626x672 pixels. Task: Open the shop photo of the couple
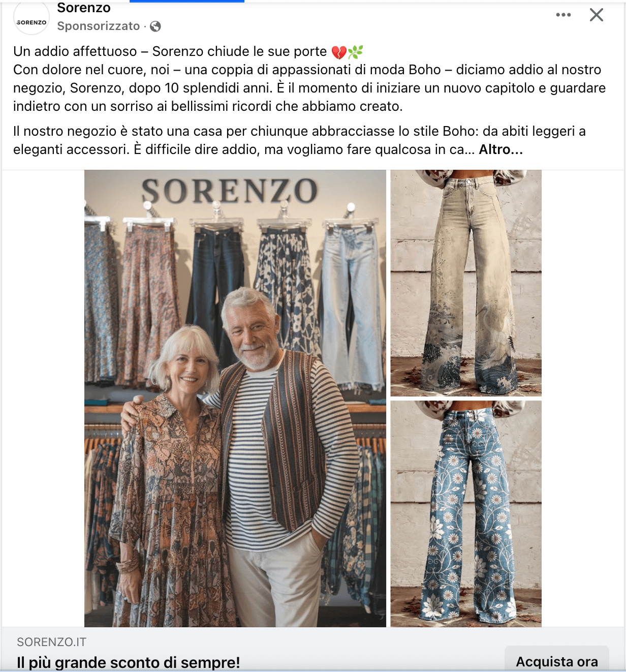point(235,398)
